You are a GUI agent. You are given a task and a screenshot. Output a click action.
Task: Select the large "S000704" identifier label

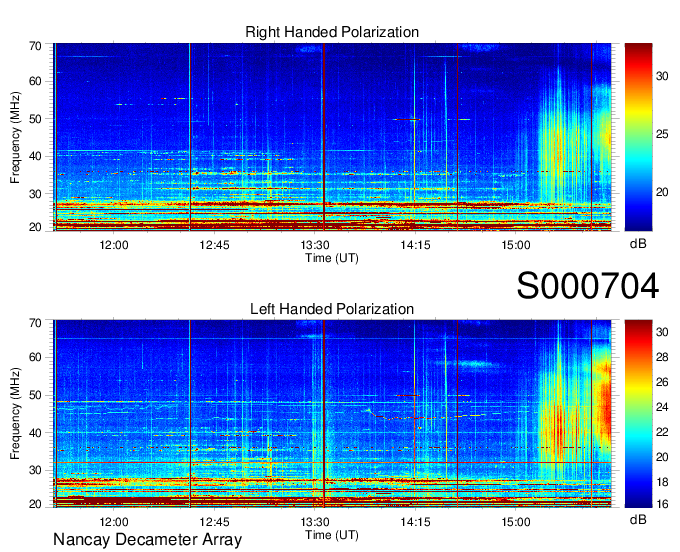tap(588, 286)
